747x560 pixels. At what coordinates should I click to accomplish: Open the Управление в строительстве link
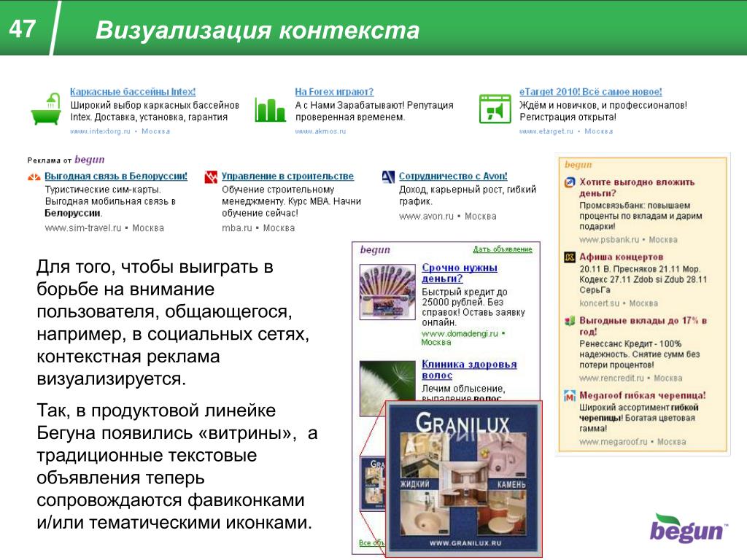(287, 176)
